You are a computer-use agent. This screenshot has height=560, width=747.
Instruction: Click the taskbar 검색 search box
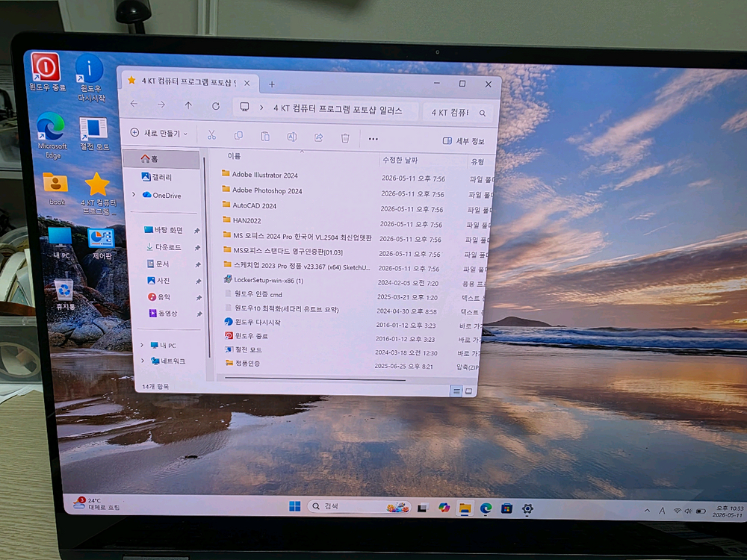pos(359,506)
